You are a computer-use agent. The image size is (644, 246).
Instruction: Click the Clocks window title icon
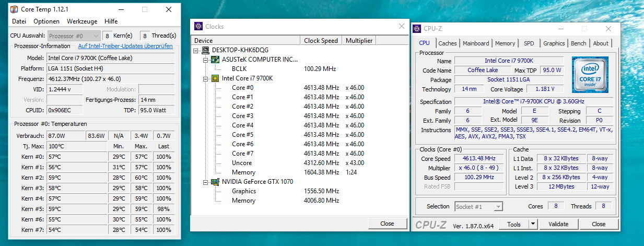198,26
